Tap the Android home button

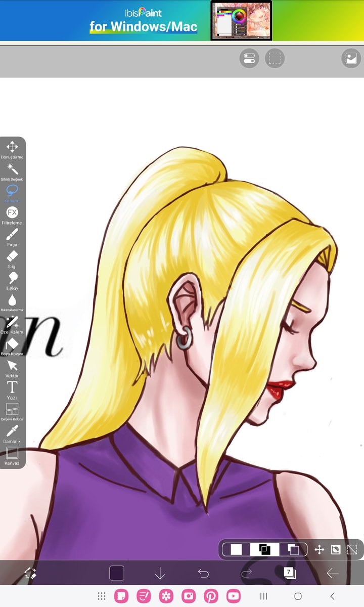[298, 596]
